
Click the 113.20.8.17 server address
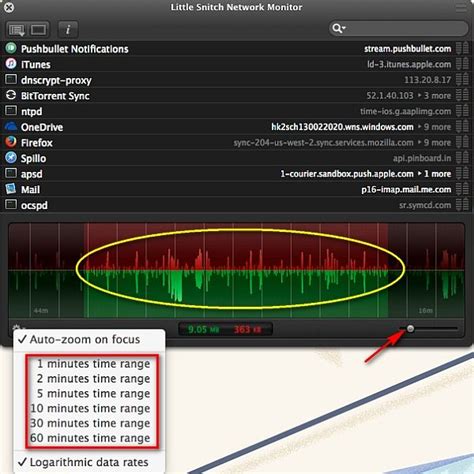pyautogui.click(x=428, y=80)
